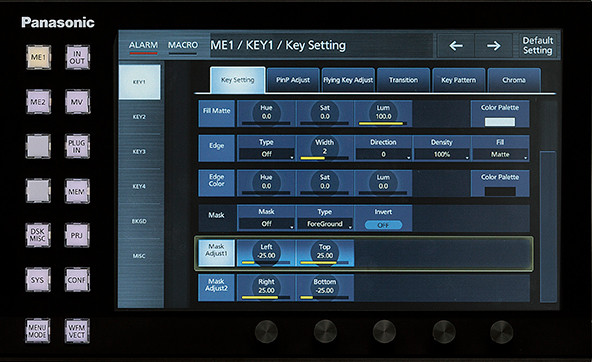Select KEY2 in the side list
Screen dimensions: 592x362
[139, 117]
